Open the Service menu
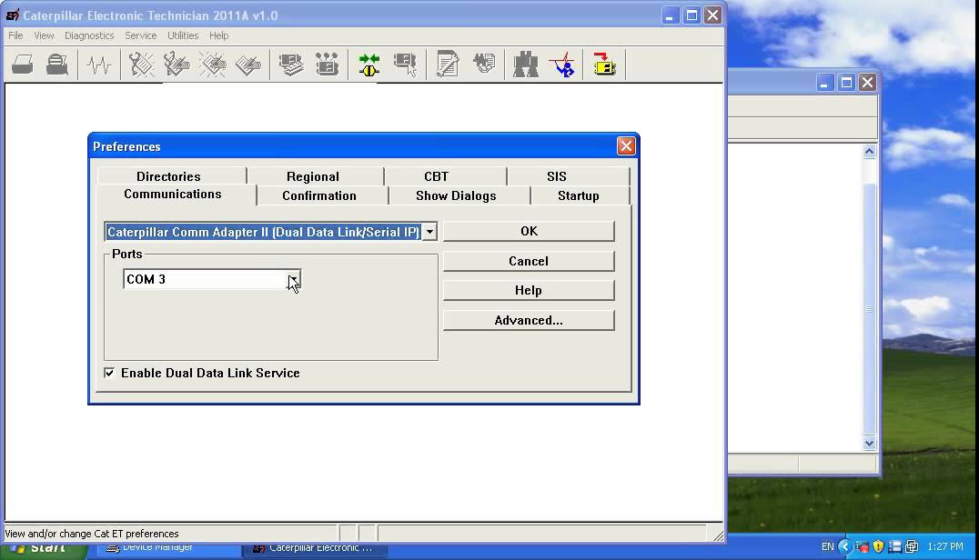The width and height of the screenshot is (979, 560). pos(140,35)
